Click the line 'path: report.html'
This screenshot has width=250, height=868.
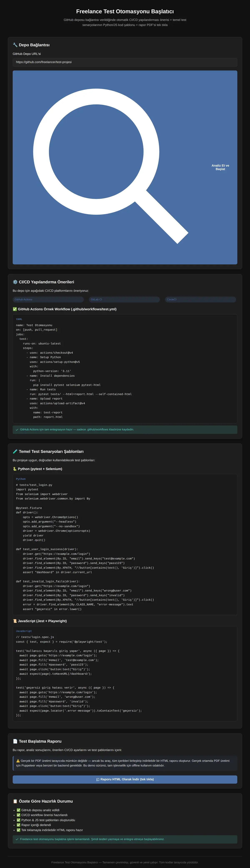coord(48,417)
